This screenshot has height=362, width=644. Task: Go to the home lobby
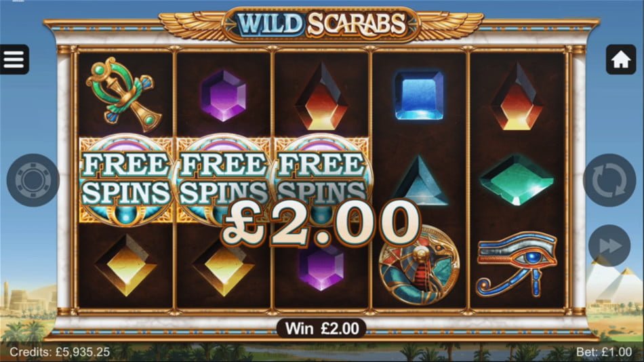point(620,60)
